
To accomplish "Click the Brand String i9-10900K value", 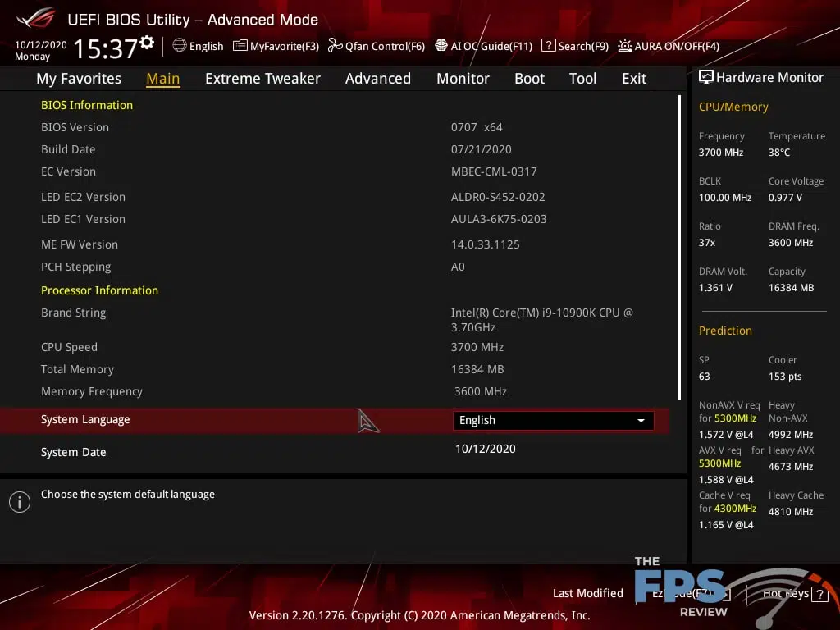I will (x=541, y=320).
